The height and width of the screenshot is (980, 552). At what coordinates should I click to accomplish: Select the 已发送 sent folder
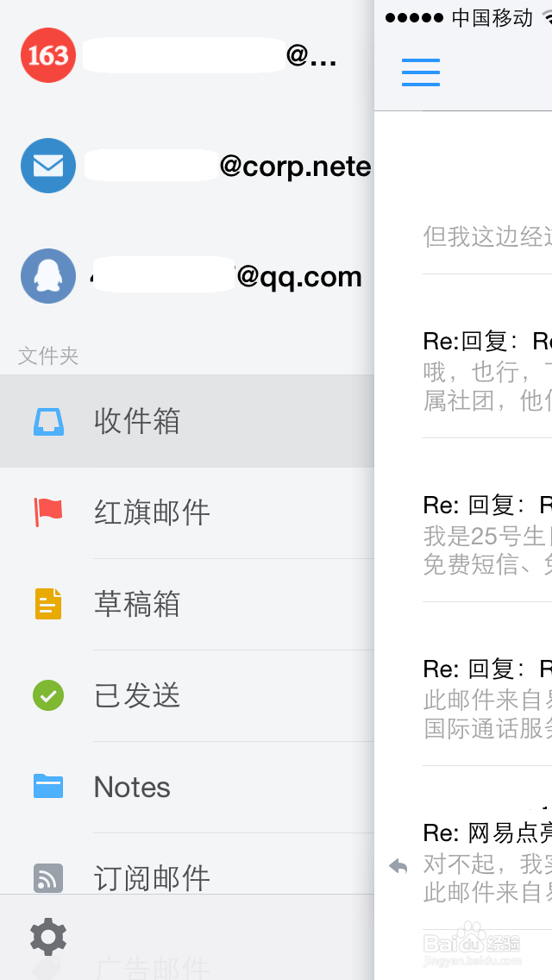[138, 695]
